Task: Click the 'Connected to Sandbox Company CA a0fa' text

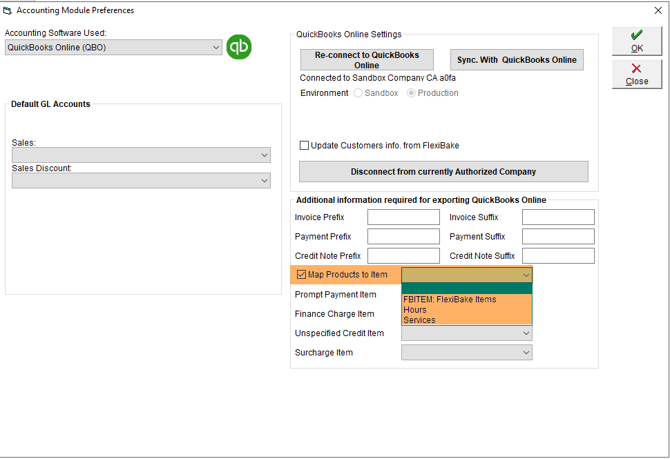Action: click(378, 78)
